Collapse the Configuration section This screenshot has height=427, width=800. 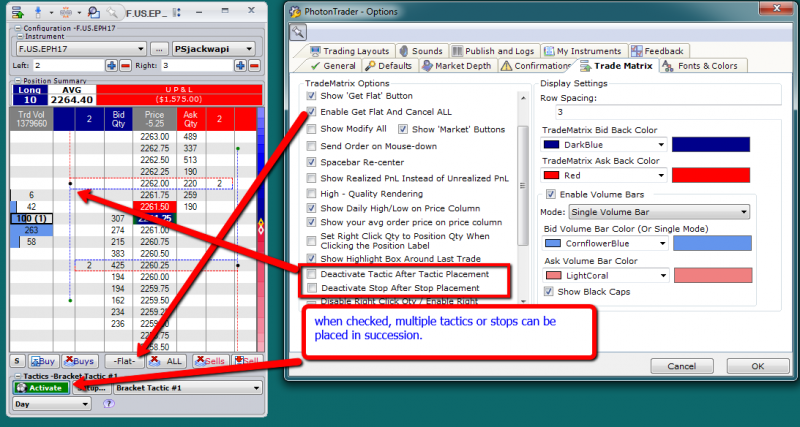[18, 29]
